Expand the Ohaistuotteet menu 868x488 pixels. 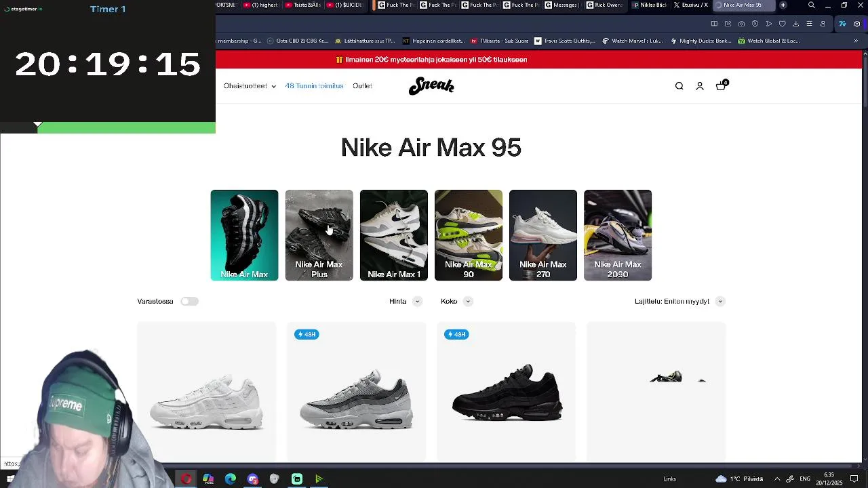pos(250,86)
